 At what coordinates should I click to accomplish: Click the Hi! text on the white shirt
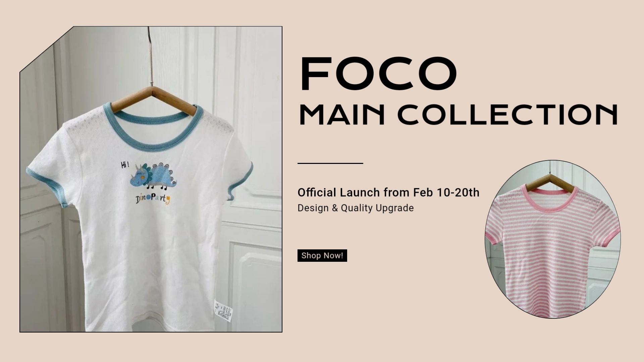pos(125,165)
